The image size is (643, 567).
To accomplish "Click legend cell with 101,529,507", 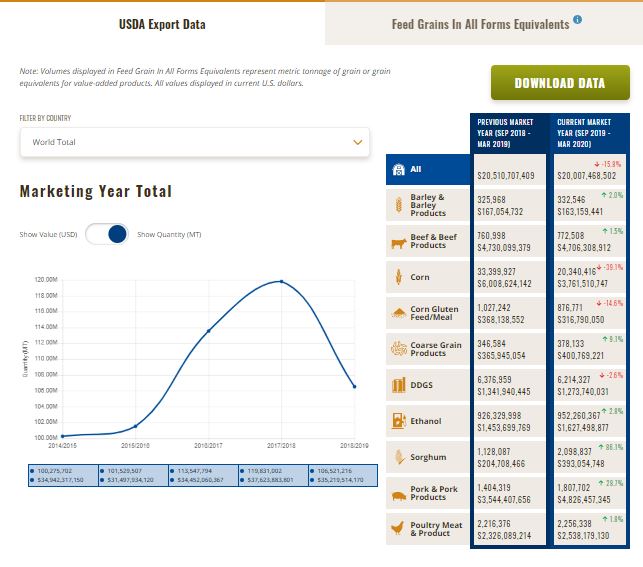I will pyautogui.click(x=134, y=476).
